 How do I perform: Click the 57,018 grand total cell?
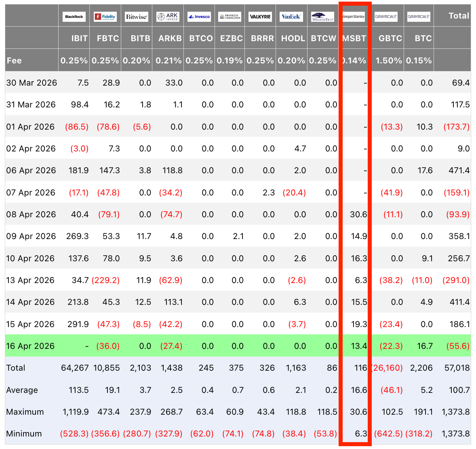click(457, 368)
